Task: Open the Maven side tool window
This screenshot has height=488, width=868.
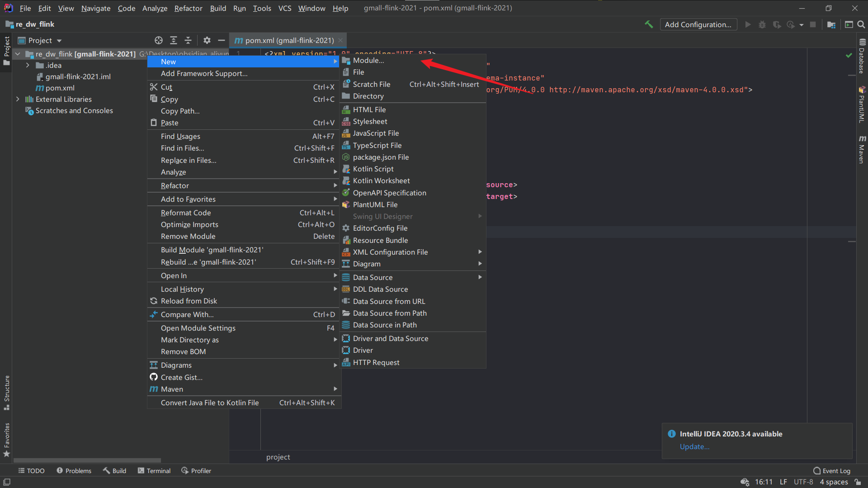Action: [862, 149]
